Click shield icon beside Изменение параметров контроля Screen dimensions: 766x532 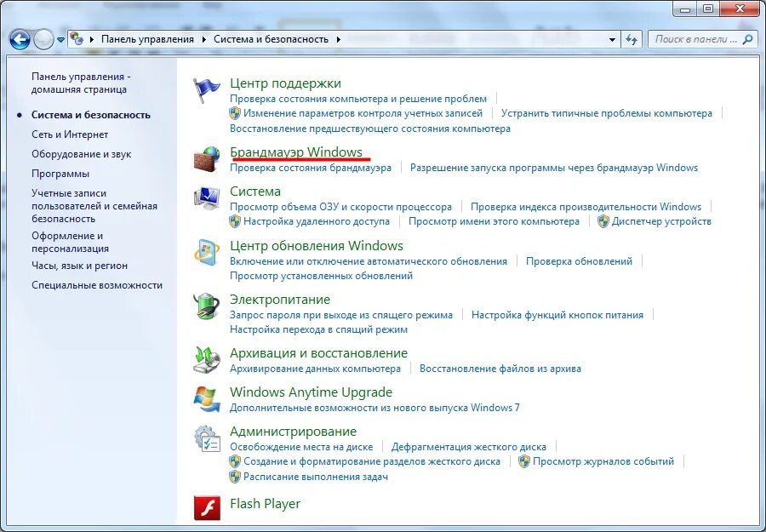[x=235, y=113]
